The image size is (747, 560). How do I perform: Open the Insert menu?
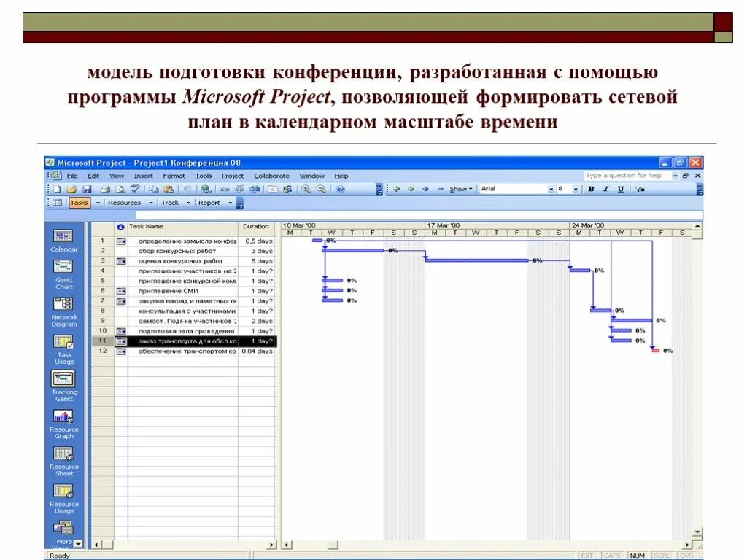(144, 176)
